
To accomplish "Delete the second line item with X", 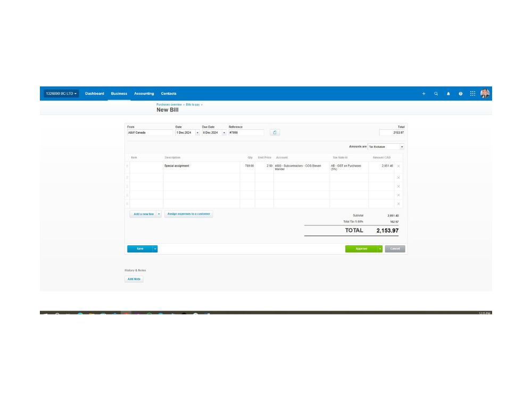I will tap(398, 178).
